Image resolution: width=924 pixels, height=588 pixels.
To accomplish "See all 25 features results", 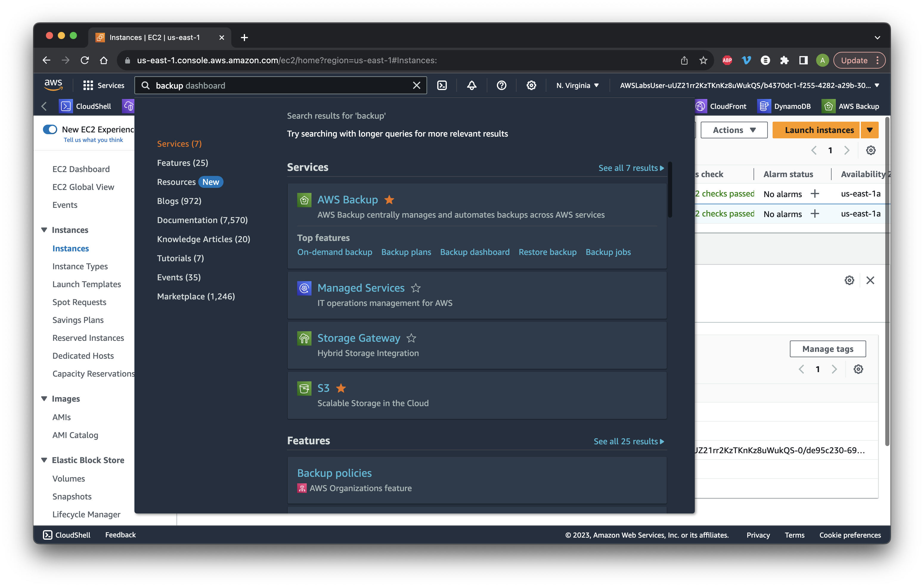I will tap(629, 441).
